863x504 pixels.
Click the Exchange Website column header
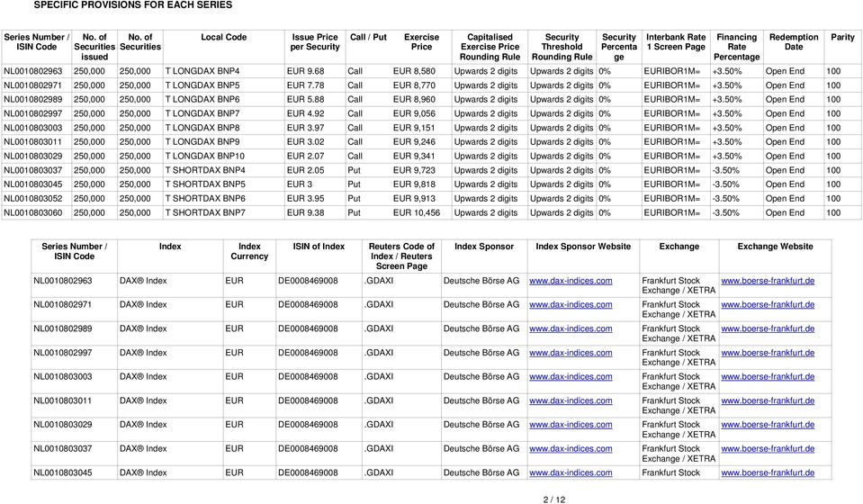(775, 247)
